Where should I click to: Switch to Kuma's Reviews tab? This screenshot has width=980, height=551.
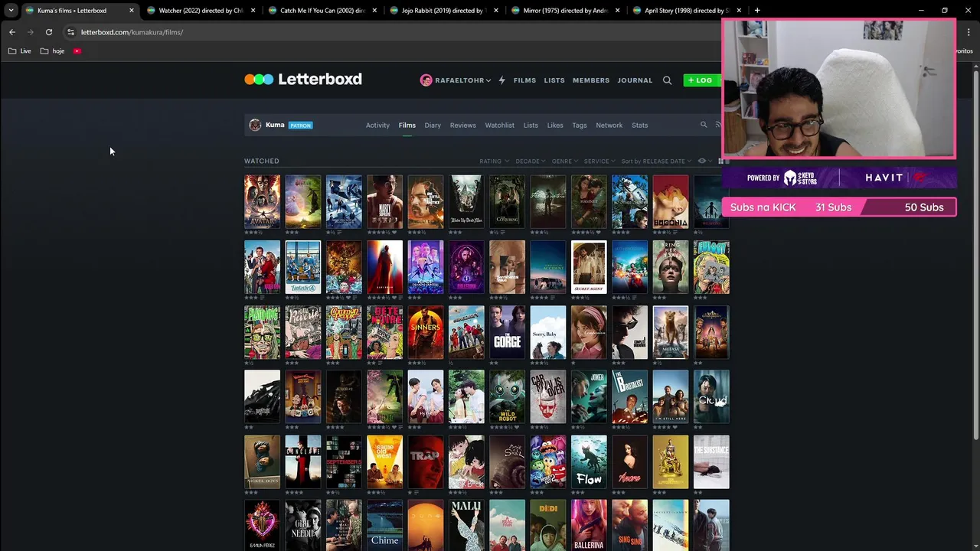(462, 126)
